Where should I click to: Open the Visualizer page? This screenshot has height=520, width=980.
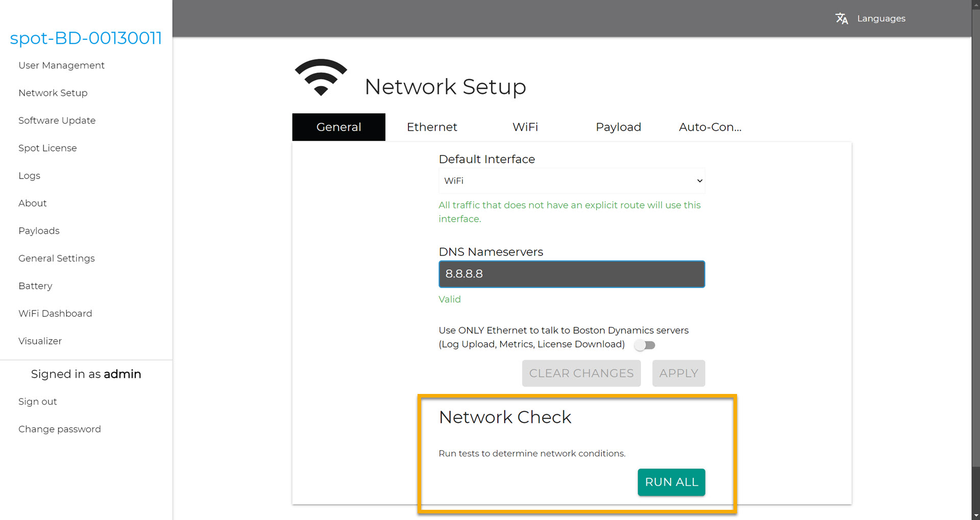40,341
